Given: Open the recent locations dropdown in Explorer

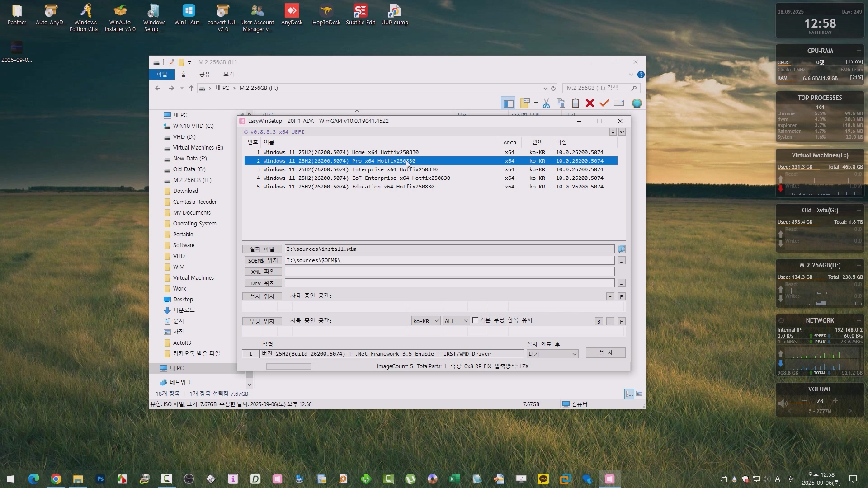Looking at the screenshot, I should tap(182, 88).
